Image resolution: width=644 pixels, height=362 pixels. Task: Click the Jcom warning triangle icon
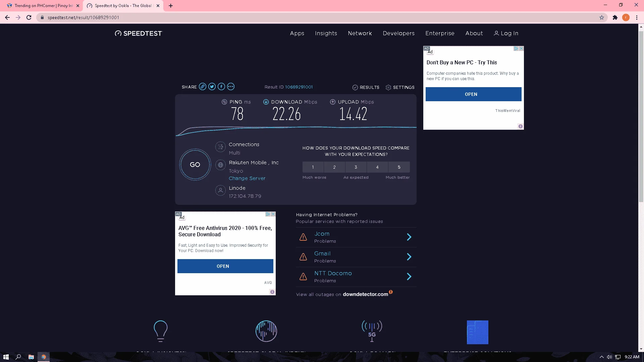(x=303, y=237)
